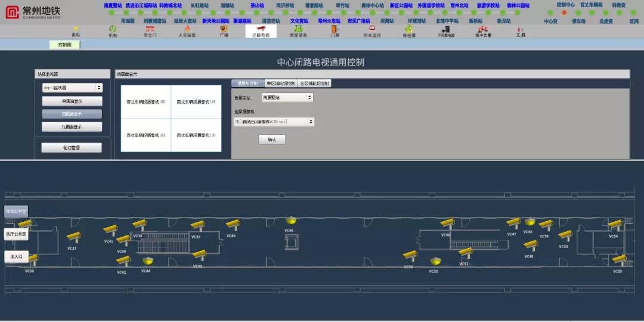Open the 不间断电源 UPS module
The height and width of the screenshot is (322, 644).
point(446,31)
